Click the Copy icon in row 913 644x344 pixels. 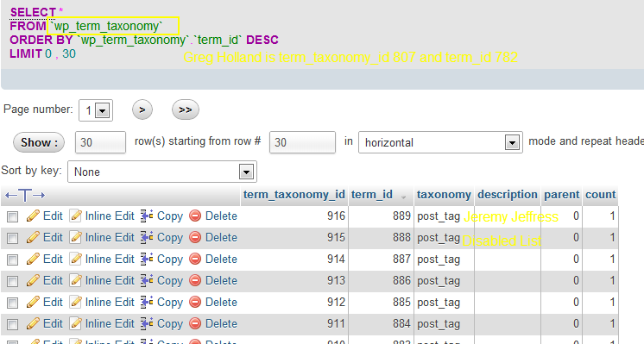(x=147, y=280)
